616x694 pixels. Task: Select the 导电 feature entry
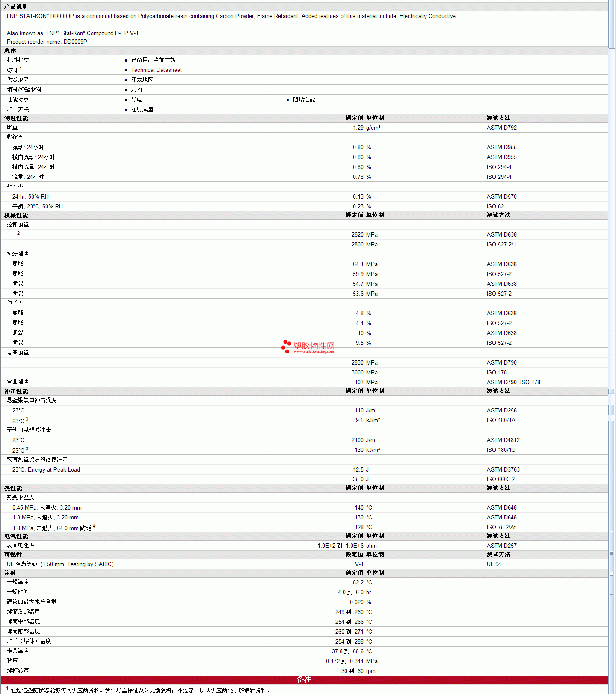click(x=136, y=99)
